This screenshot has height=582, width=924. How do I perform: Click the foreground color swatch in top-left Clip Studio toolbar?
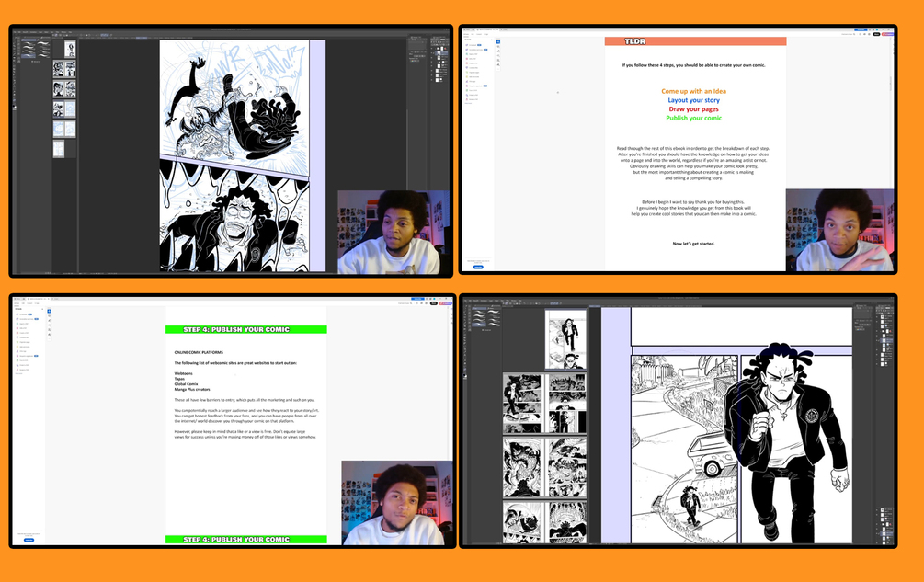click(14, 106)
